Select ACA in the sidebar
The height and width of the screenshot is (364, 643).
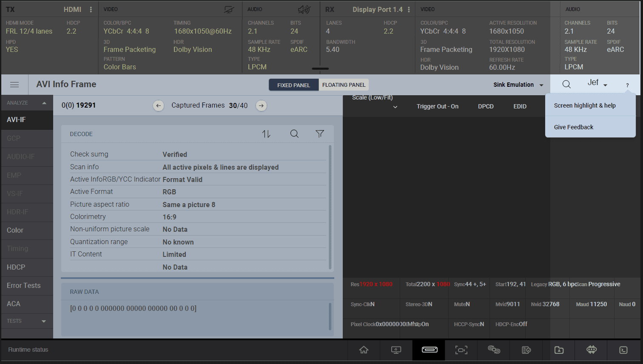click(27, 304)
